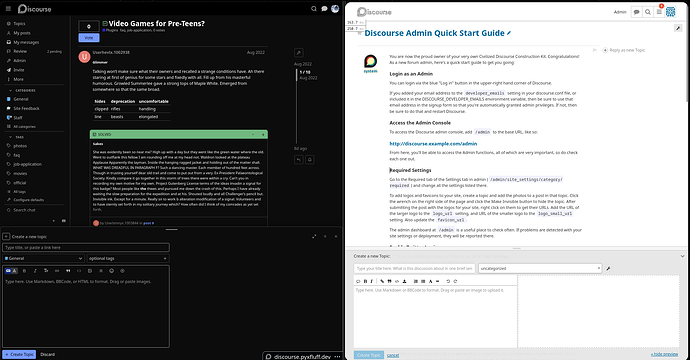
Task: Click the notification bell under the dark timeline
Action: pos(310,160)
